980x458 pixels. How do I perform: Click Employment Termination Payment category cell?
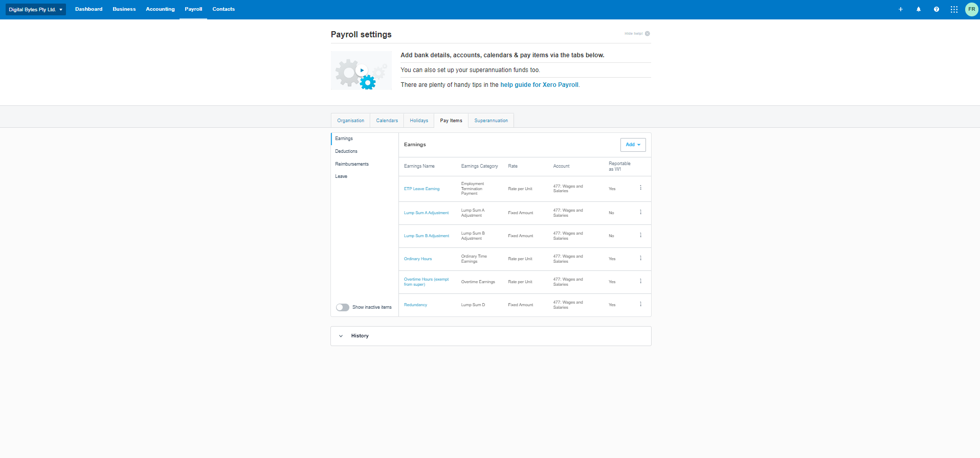(473, 189)
